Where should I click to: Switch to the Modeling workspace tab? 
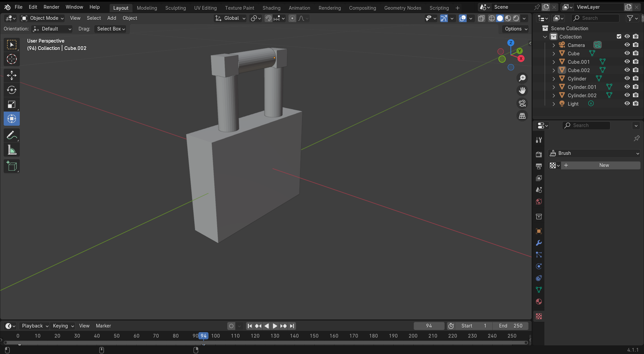(x=147, y=8)
